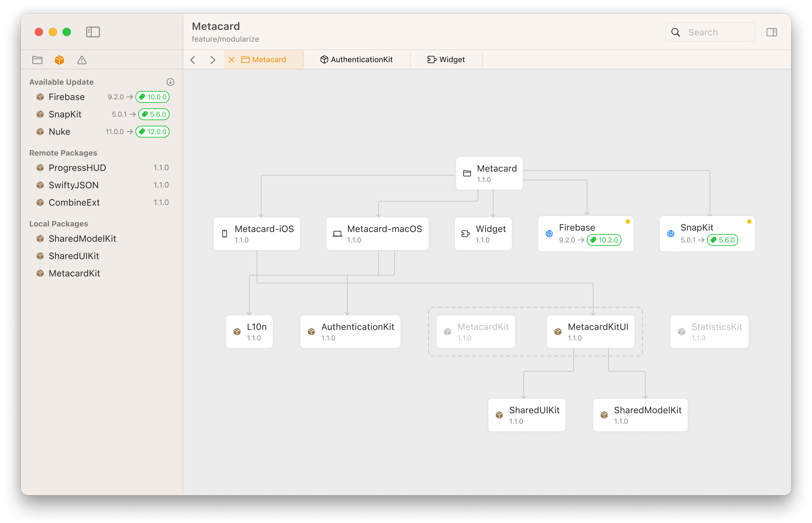The height and width of the screenshot is (523, 812).
Task: Toggle the sidebar visibility
Action: click(x=93, y=32)
